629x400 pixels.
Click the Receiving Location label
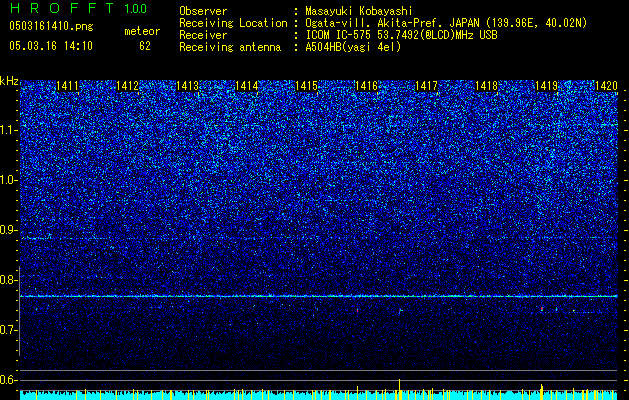tap(233, 23)
